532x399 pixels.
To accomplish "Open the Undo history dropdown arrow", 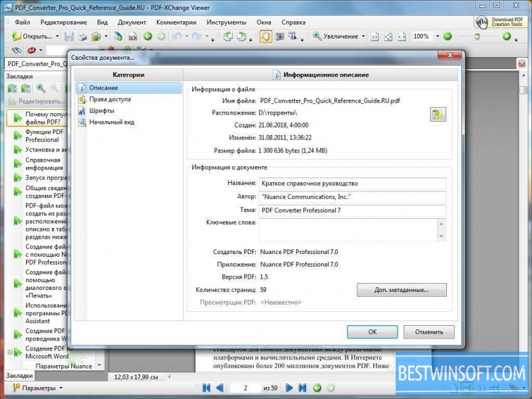I will tap(186, 37).
